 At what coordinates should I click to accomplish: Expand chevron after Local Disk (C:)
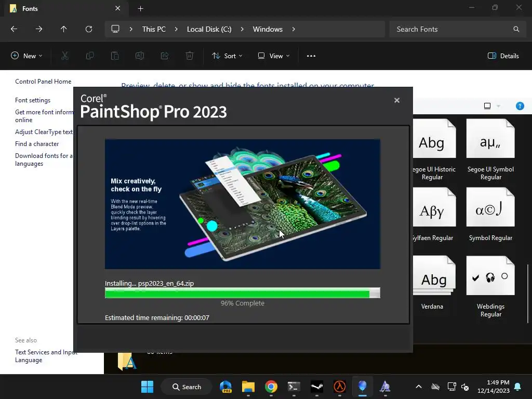(x=242, y=29)
